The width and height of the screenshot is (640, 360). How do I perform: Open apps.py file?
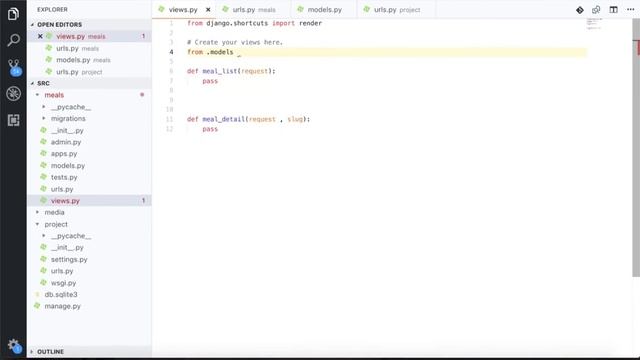click(64, 154)
